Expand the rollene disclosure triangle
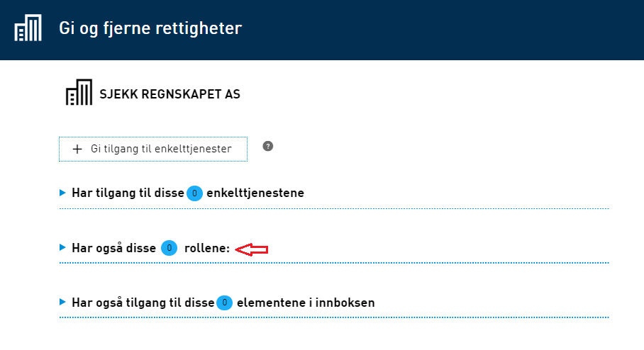The width and height of the screenshot is (644, 350). tap(63, 247)
